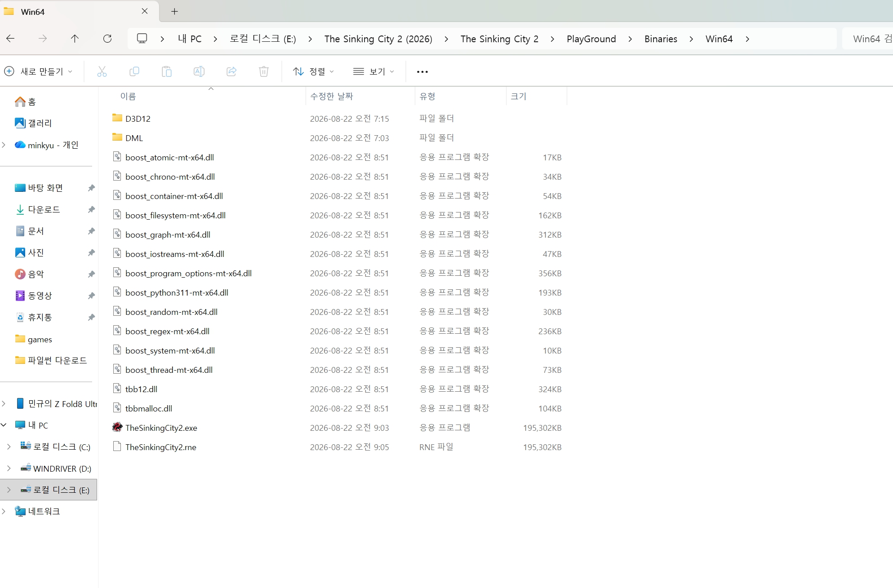Open 문서 quick access folder
The height and width of the screenshot is (588, 893).
(x=30, y=231)
